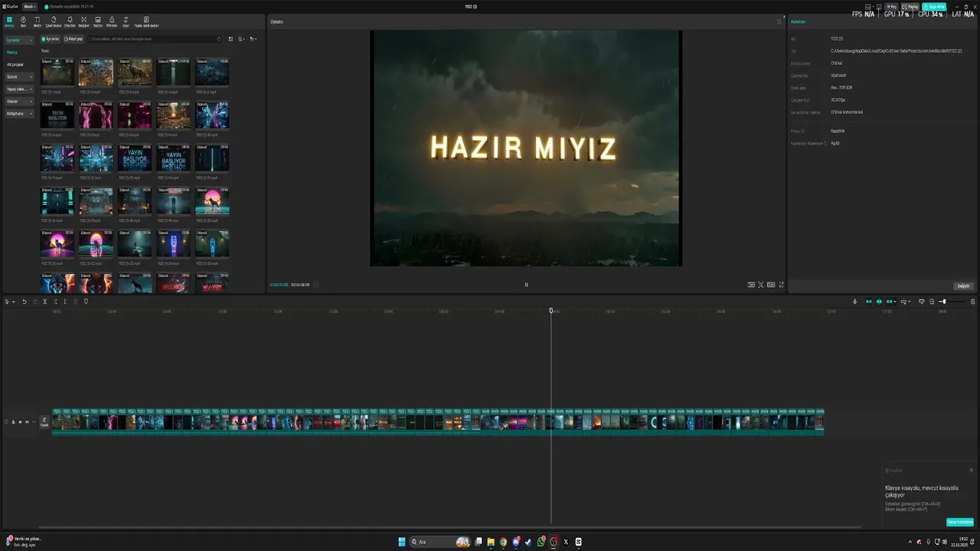
Task: Click the timeline zoom-out minus icon
Action: point(932,302)
